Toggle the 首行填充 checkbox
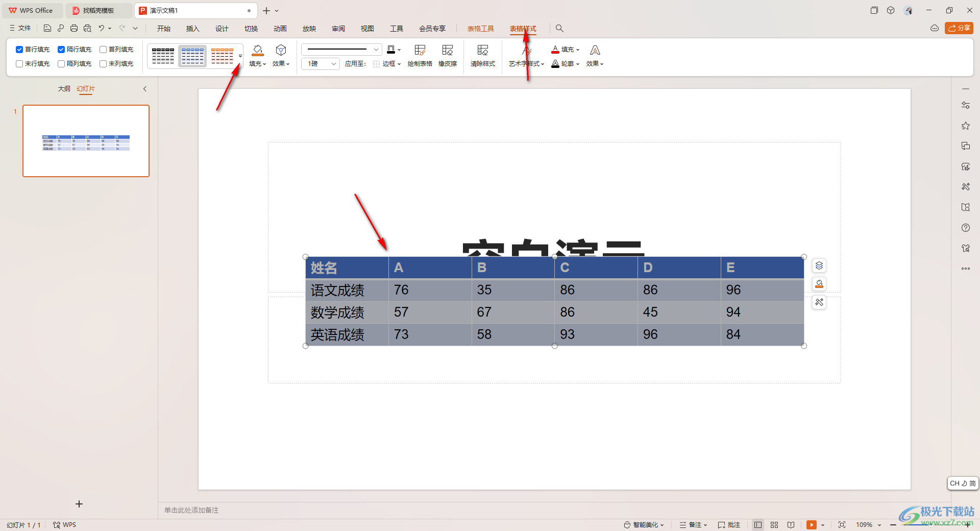The width and height of the screenshot is (980, 531). (x=19, y=50)
